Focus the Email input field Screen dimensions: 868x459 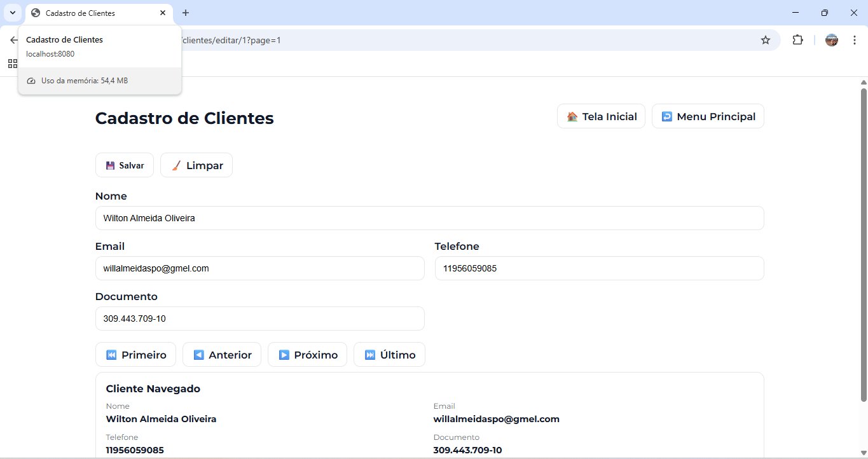(x=259, y=268)
